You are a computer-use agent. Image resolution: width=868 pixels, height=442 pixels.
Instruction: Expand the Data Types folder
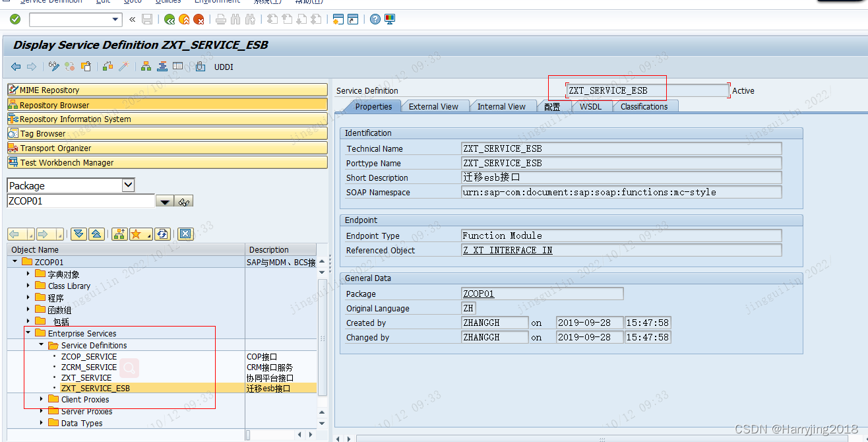[x=42, y=423]
